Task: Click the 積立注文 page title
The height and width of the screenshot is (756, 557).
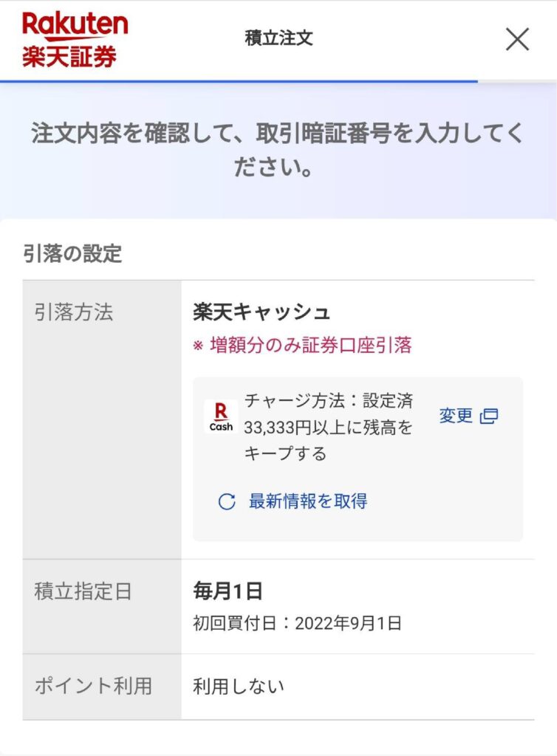Action: [278, 38]
